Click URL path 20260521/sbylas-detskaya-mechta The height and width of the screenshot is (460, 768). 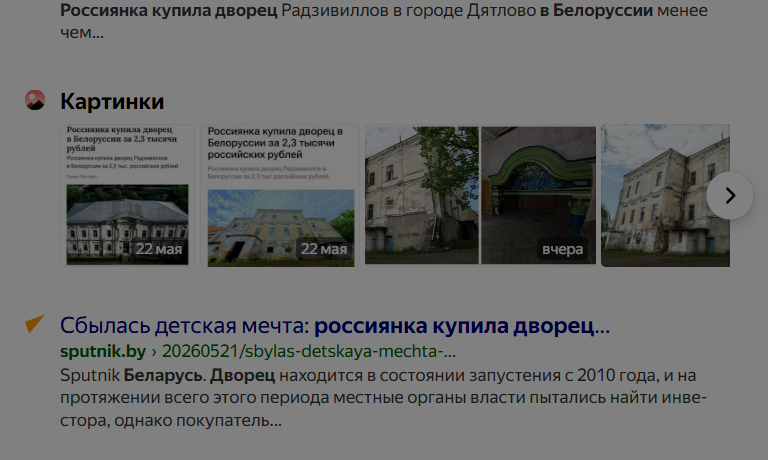pos(309,351)
